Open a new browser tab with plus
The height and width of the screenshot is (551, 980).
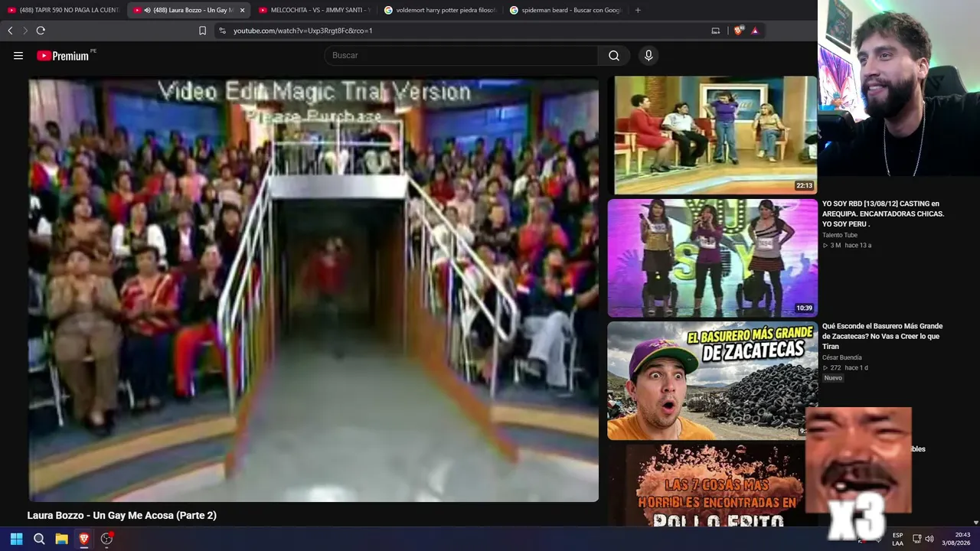638,10
